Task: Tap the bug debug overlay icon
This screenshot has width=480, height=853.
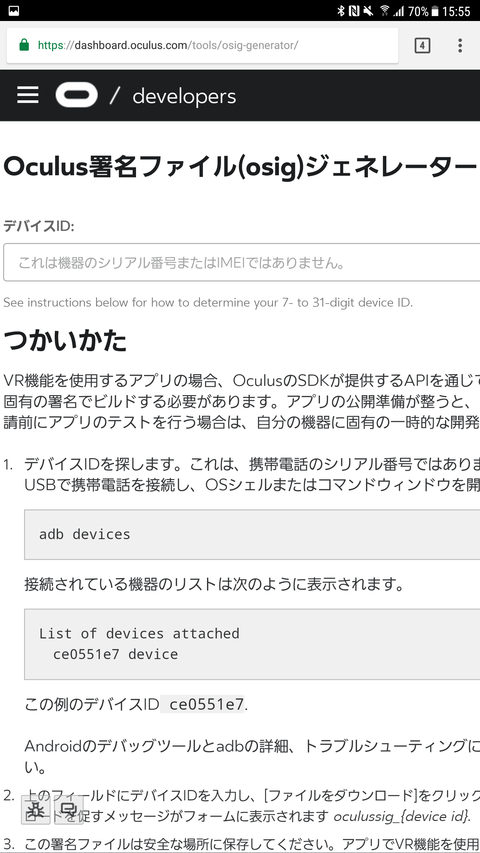Action: point(38,809)
